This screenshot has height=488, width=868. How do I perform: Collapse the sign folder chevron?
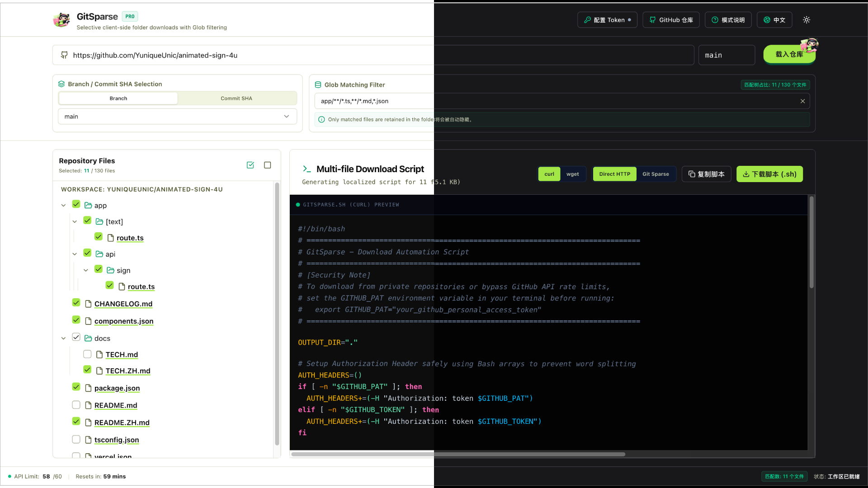pos(85,270)
